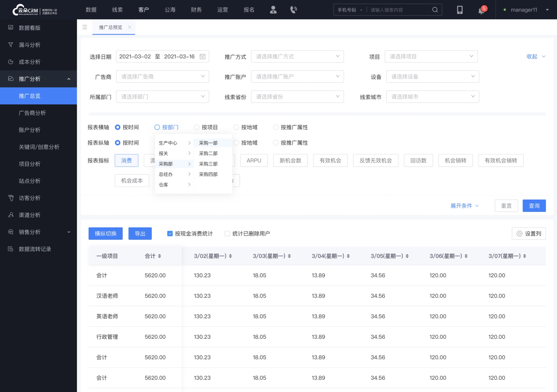
Task: Enable 统计已删除用户 checkbox
Action: (227, 234)
